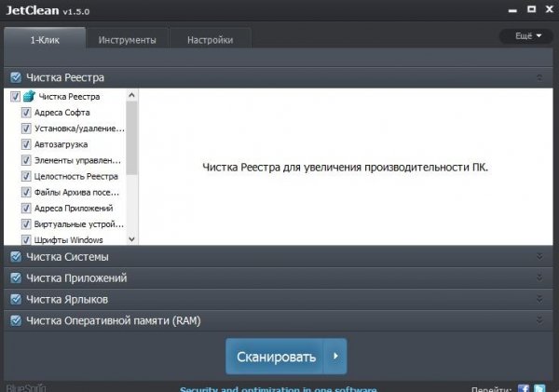559x392 pixels.
Task: Expand the Чистка Оперативной памяти section chevron
Action: coord(539,320)
